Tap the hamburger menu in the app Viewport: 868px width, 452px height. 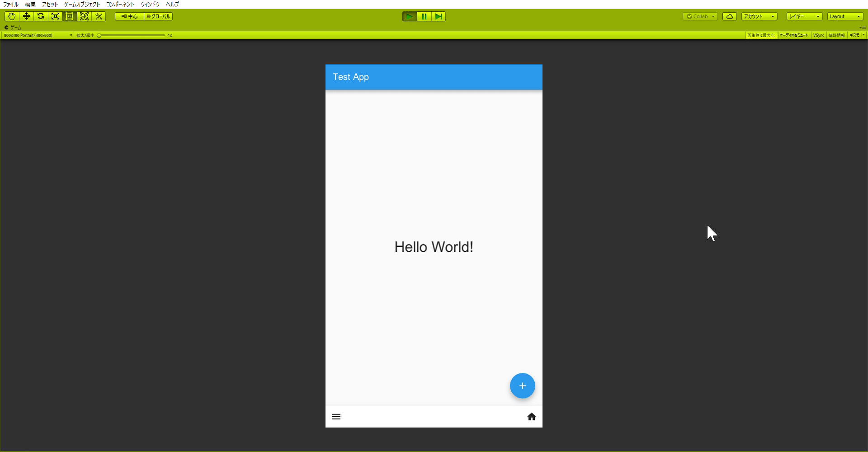coord(336,417)
